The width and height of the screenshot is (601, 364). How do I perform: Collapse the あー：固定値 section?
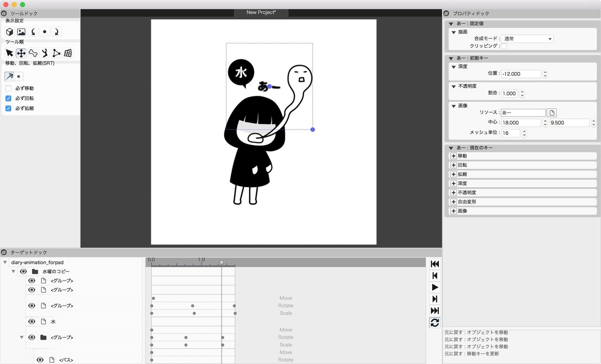click(451, 23)
